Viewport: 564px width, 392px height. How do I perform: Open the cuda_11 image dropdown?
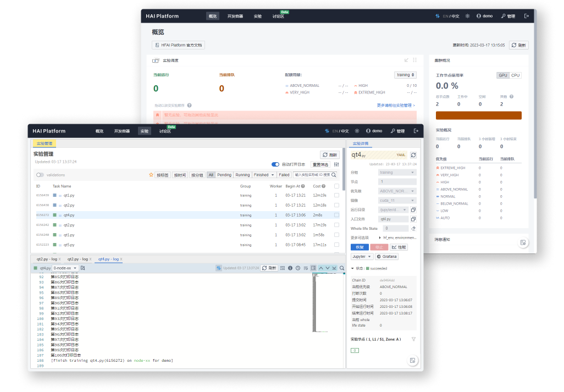point(397,200)
